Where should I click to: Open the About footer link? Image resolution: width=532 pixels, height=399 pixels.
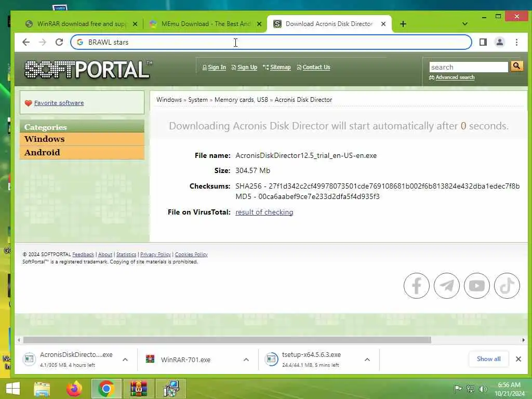(105, 255)
